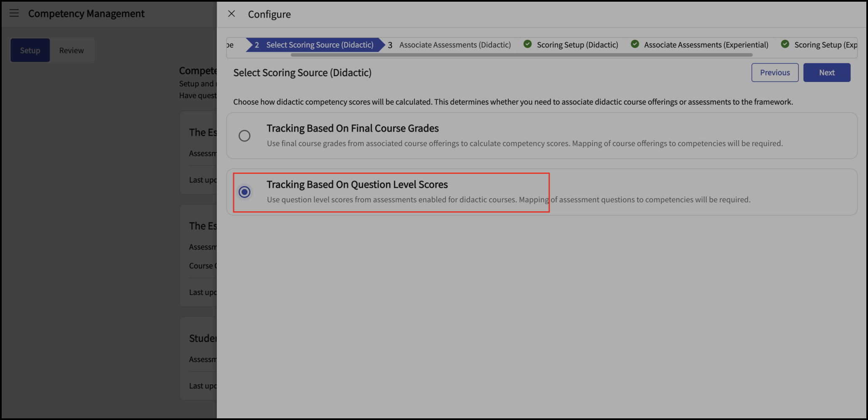Switch to the Review tab
Screen dimensions: 868x420
(x=71, y=50)
